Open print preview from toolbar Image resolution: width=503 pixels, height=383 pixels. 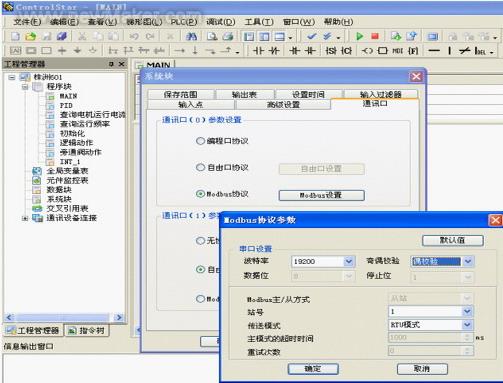[x=212, y=36]
